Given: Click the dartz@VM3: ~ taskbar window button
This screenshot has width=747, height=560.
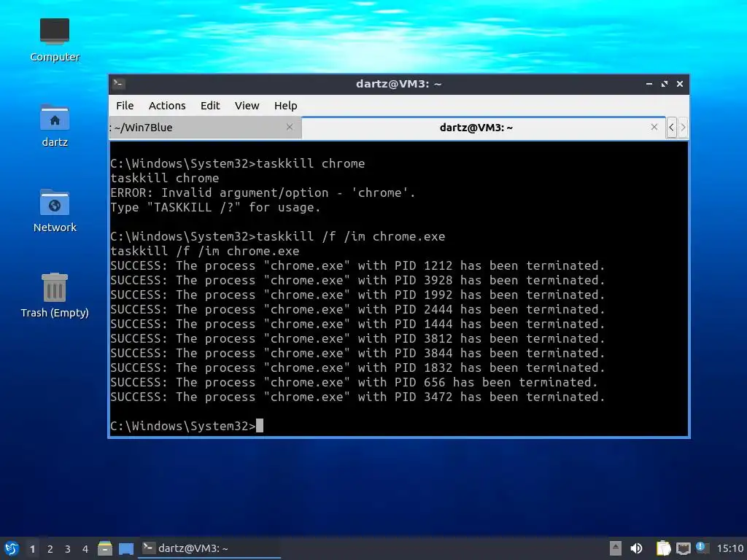Looking at the screenshot, I should click(209, 548).
